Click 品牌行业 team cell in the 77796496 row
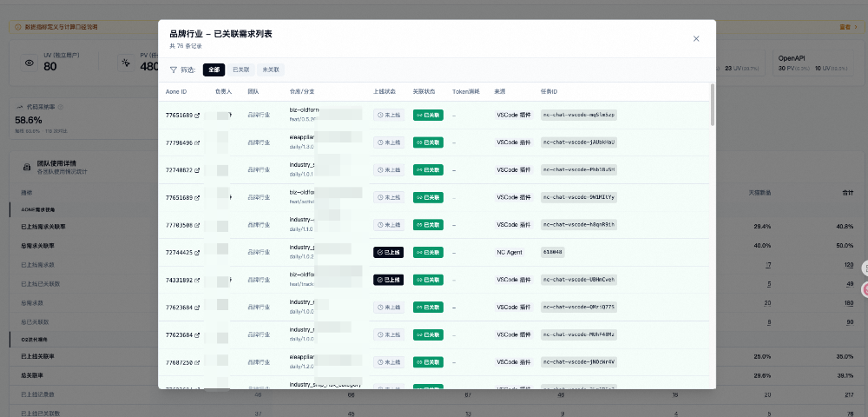 [259, 142]
